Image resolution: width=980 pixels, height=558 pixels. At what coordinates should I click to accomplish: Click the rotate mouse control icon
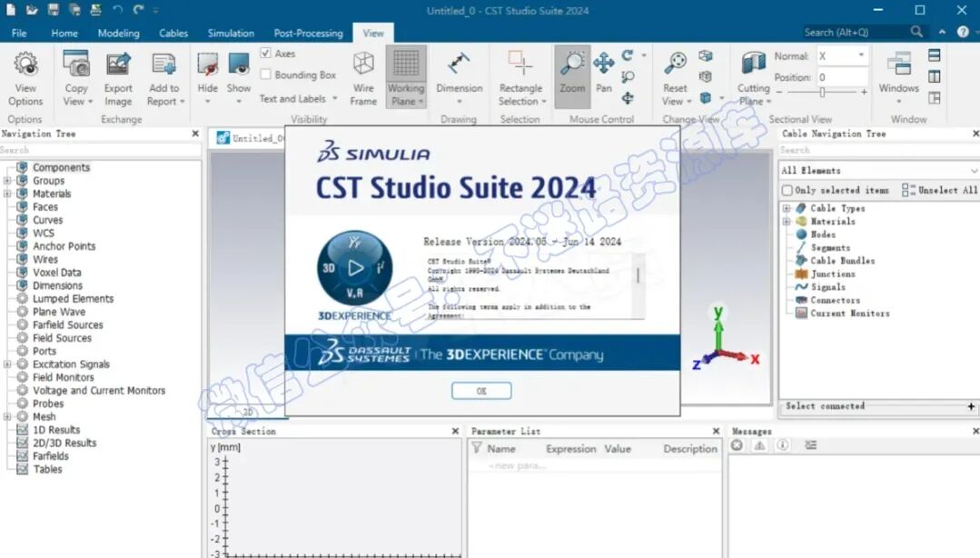tap(628, 55)
